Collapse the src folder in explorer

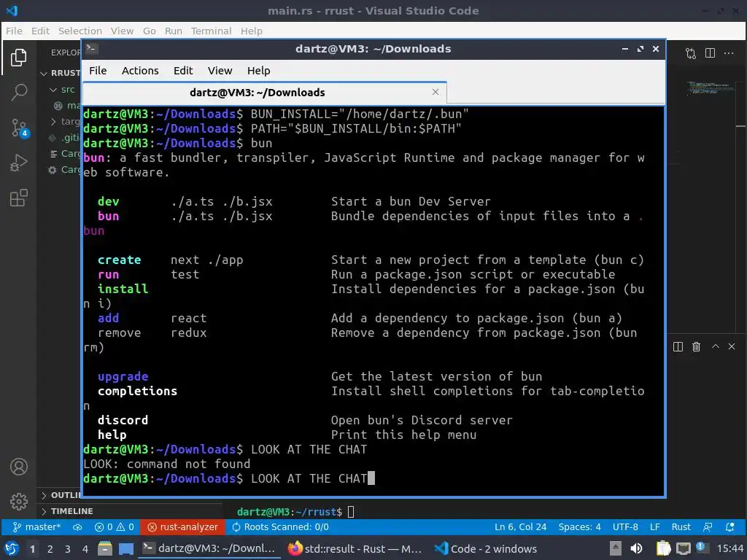pyautogui.click(x=63, y=89)
